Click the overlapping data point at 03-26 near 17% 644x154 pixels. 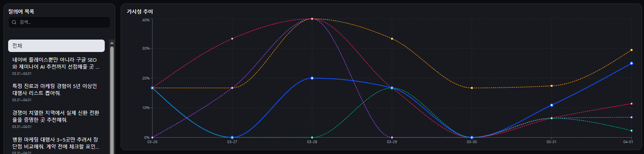click(152, 88)
